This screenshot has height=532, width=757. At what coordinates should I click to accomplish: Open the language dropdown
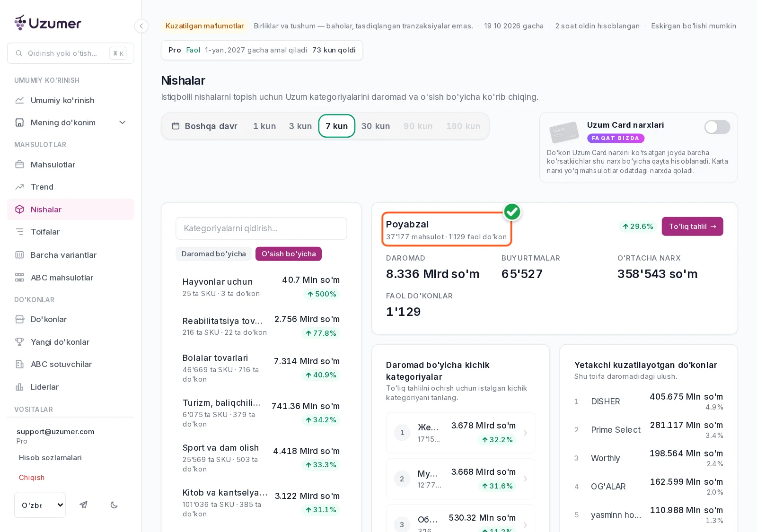(x=40, y=505)
